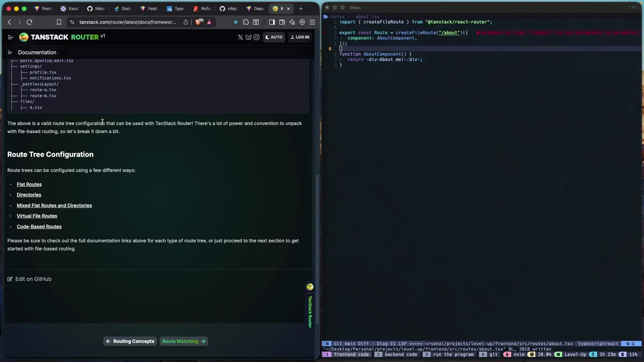Click Edit on GitHub
644x362 pixels.
click(29, 279)
